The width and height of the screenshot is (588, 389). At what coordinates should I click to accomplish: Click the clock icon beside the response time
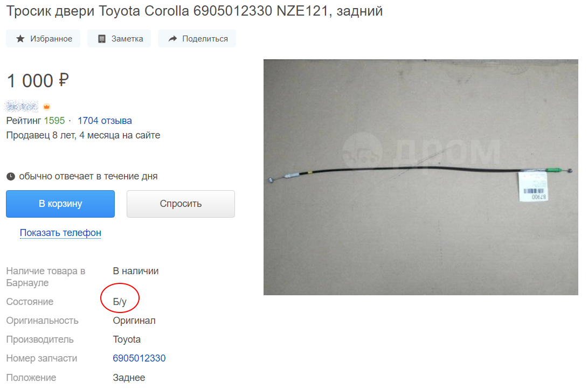11,176
